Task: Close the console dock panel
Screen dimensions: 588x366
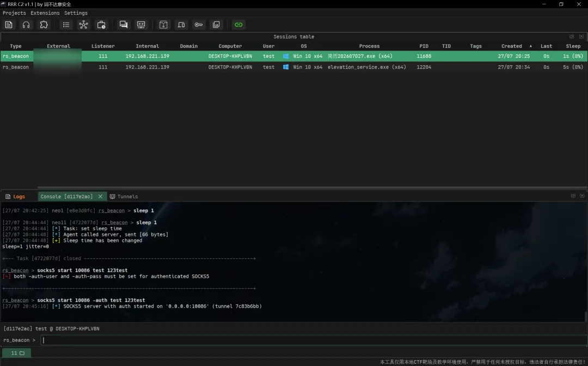Action: click(582, 196)
